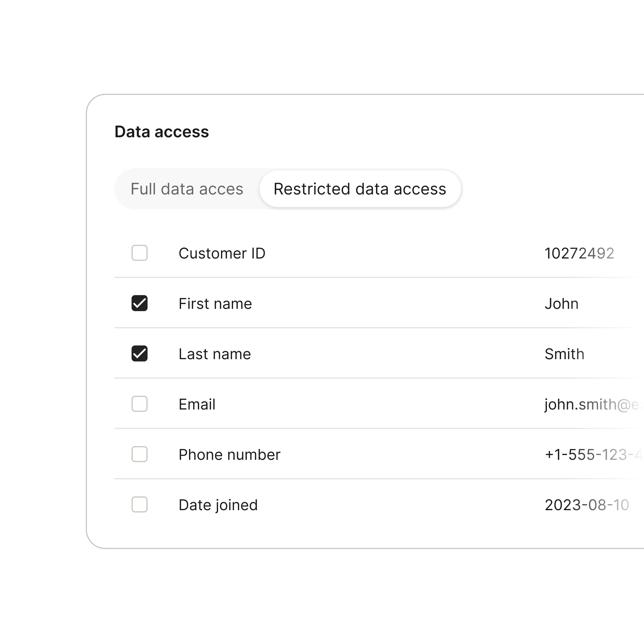644x644 pixels.
Task: Click the First name row label
Action: tap(215, 304)
